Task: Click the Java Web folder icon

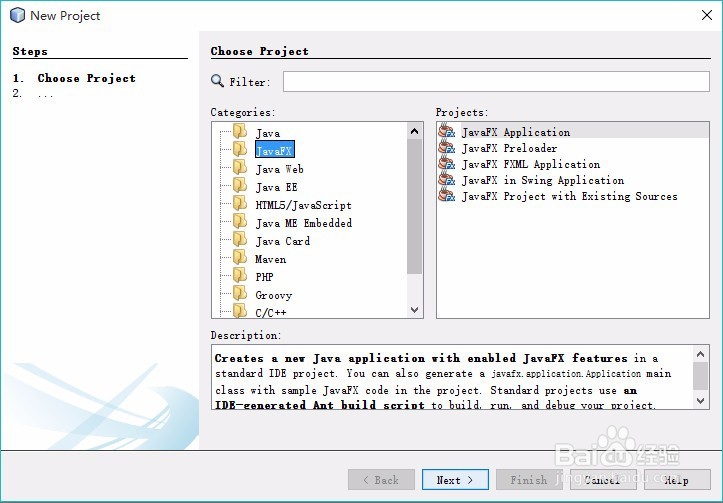Action: click(240, 168)
